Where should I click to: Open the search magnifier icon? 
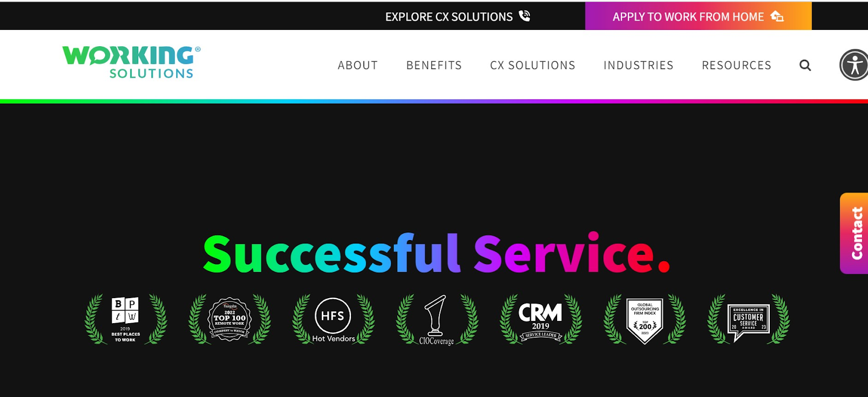click(805, 65)
